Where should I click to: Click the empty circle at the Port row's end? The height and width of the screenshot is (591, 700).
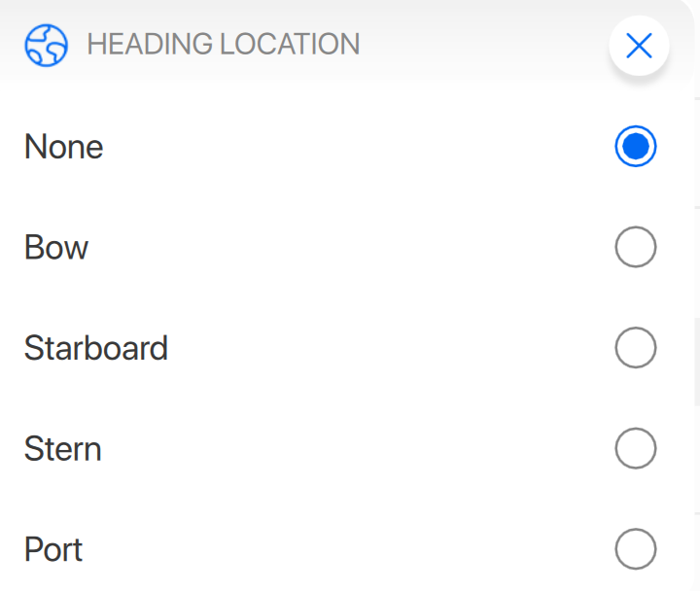pos(636,549)
